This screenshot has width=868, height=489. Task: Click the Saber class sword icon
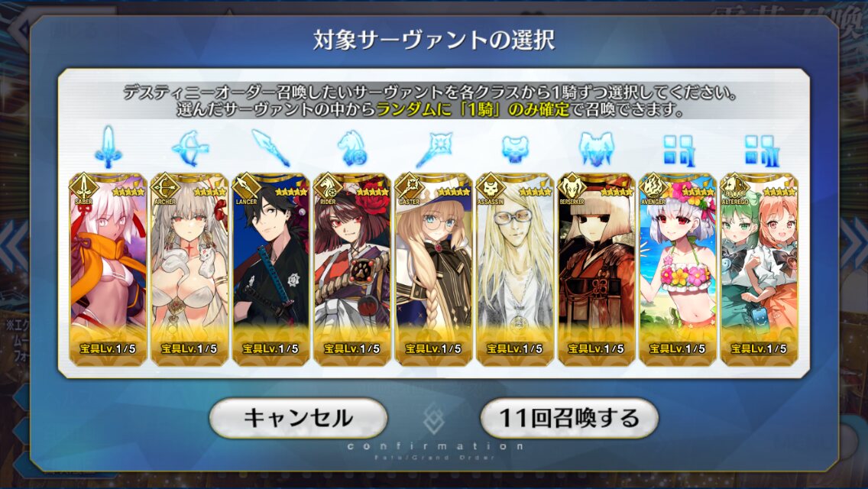(x=108, y=147)
